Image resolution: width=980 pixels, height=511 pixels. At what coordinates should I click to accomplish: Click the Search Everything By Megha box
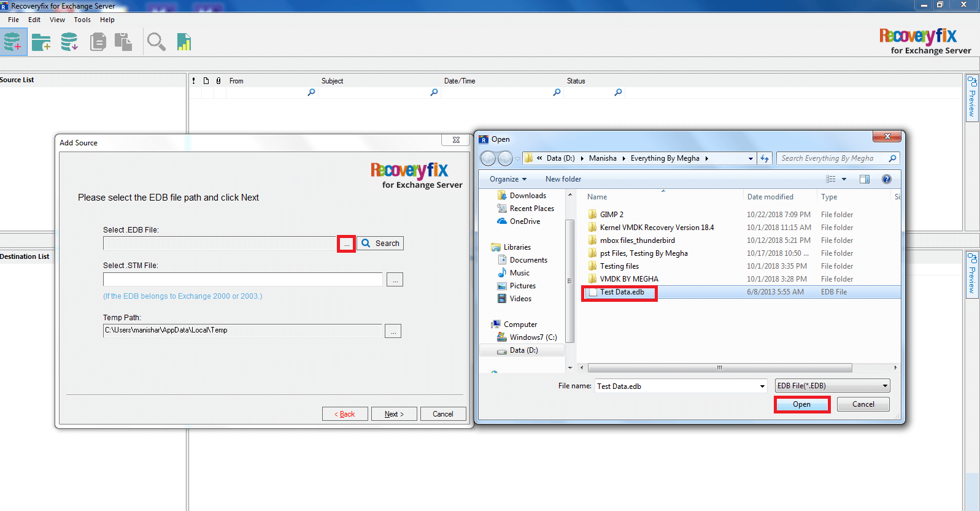pos(838,158)
